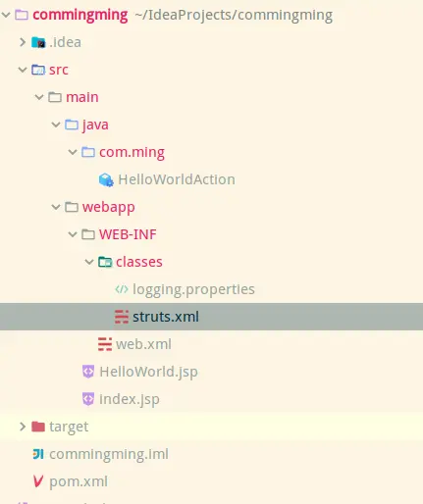
Task: Select the classes folder label
Action: [139, 262]
